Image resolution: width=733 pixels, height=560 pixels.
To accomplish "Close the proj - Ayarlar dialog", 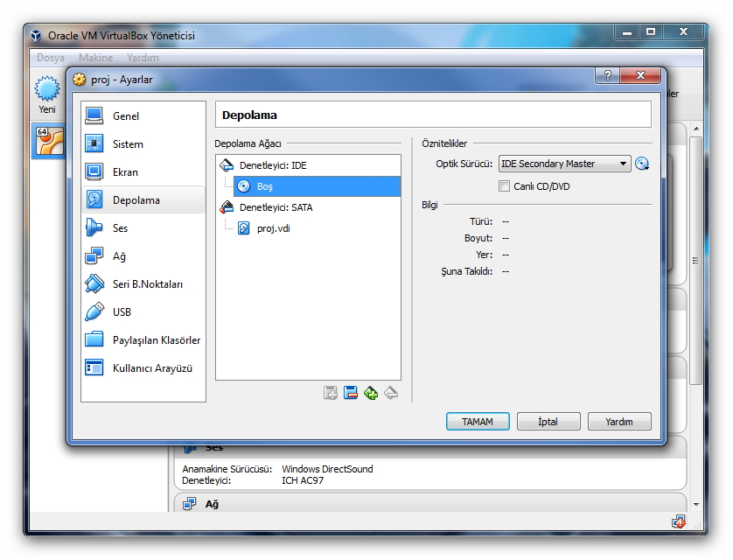I will [x=640, y=75].
